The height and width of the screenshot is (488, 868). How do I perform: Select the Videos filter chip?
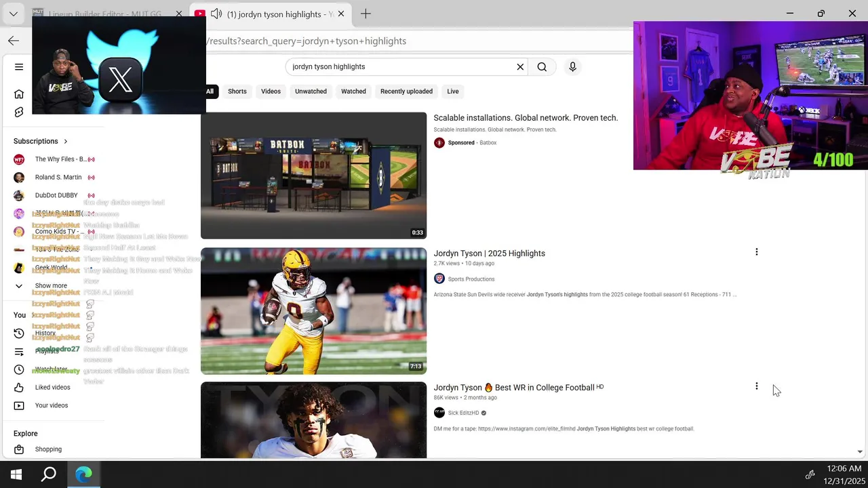point(271,91)
